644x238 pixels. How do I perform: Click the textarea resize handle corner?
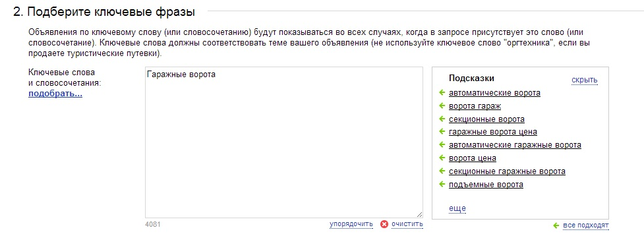(419, 214)
